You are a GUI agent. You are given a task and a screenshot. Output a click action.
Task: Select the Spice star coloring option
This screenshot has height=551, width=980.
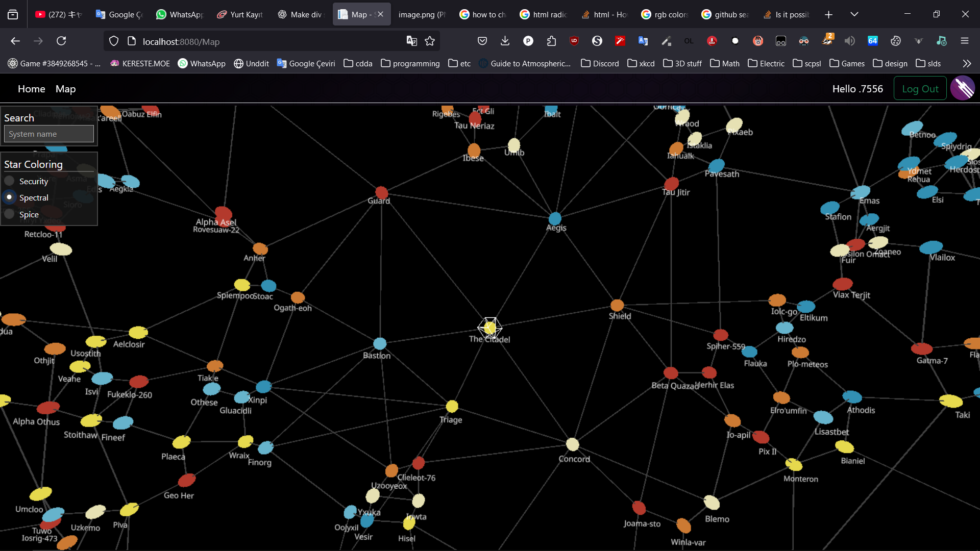point(9,214)
